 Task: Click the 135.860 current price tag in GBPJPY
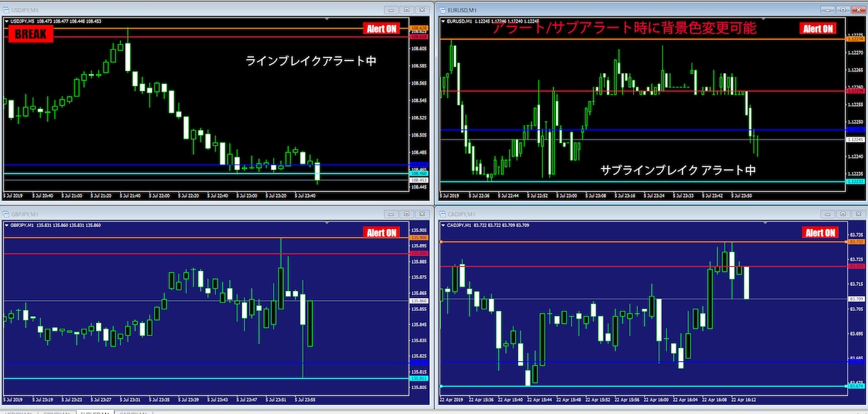pyautogui.click(x=418, y=301)
